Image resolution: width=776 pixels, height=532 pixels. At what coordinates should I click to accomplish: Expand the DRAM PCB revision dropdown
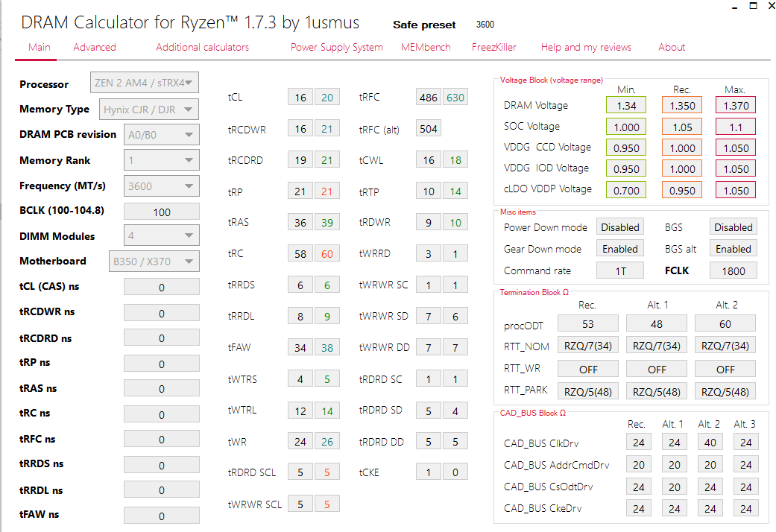point(161,135)
